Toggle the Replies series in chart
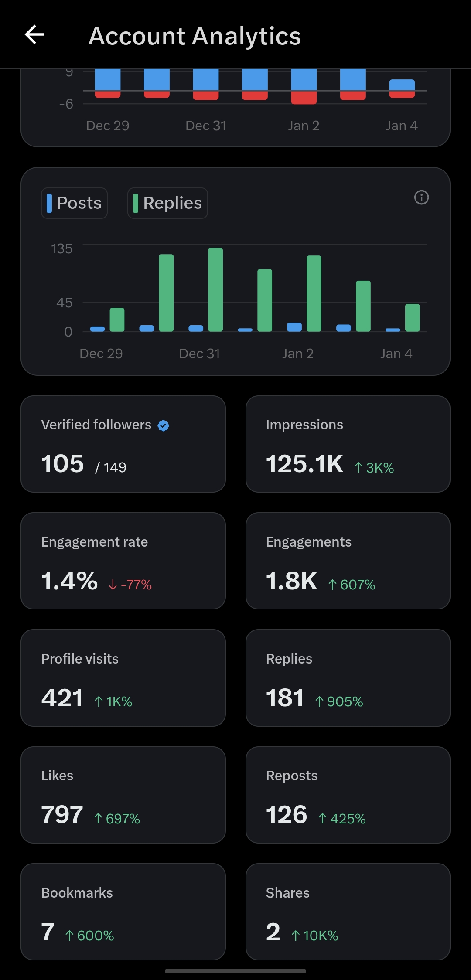Image resolution: width=471 pixels, height=980 pixels. click(x=167, y=203)
